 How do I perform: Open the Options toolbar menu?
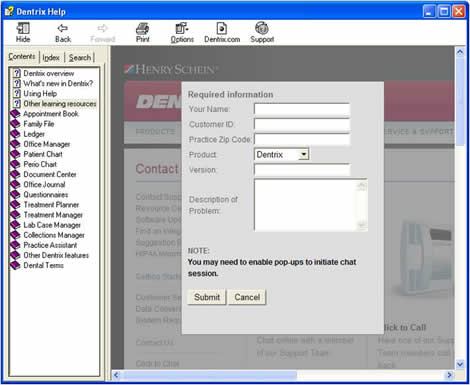182,33
